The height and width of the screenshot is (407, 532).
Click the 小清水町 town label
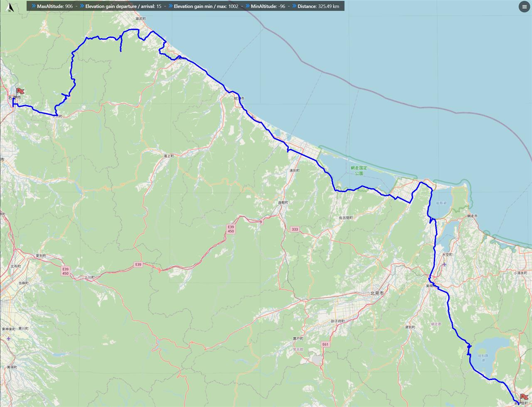pos(520,273)
